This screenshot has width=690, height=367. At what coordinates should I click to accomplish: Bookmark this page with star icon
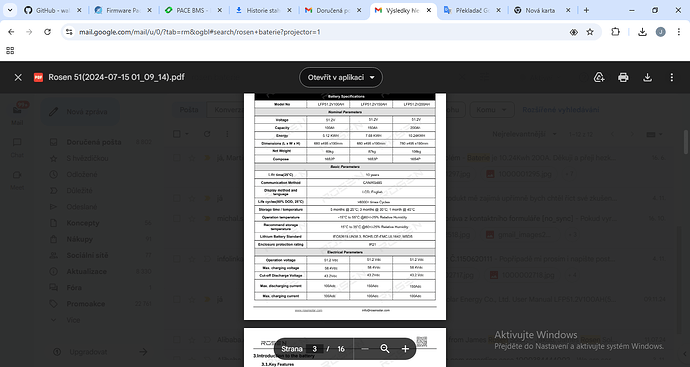pyautogui.click(x=590, y=32)
